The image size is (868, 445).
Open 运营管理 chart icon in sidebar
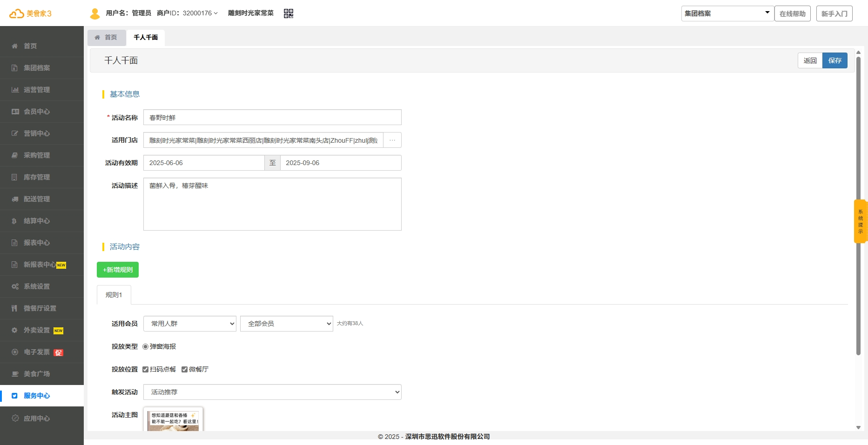click(15, 90)
